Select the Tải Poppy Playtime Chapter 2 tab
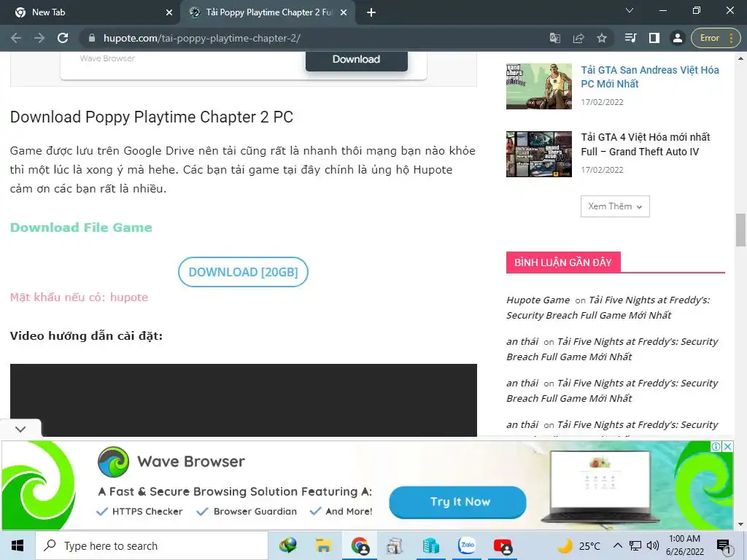This screenshot has width=747, height=560. [268, 12]
